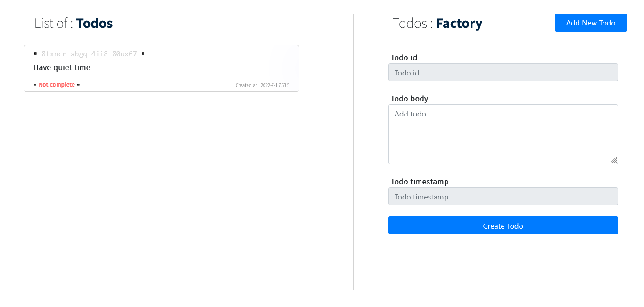
Task: Click the square bullet right of the todo id
Action: click(143, 53)
